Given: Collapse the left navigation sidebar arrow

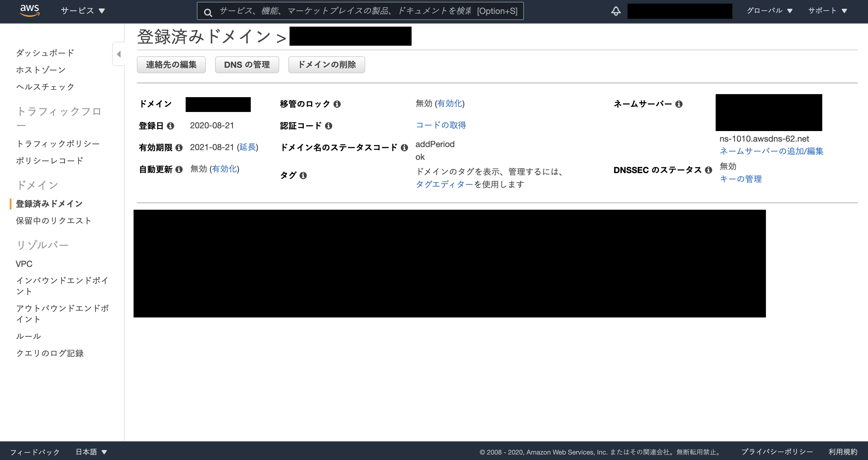Looking at the screenshot, I should 119,54.
